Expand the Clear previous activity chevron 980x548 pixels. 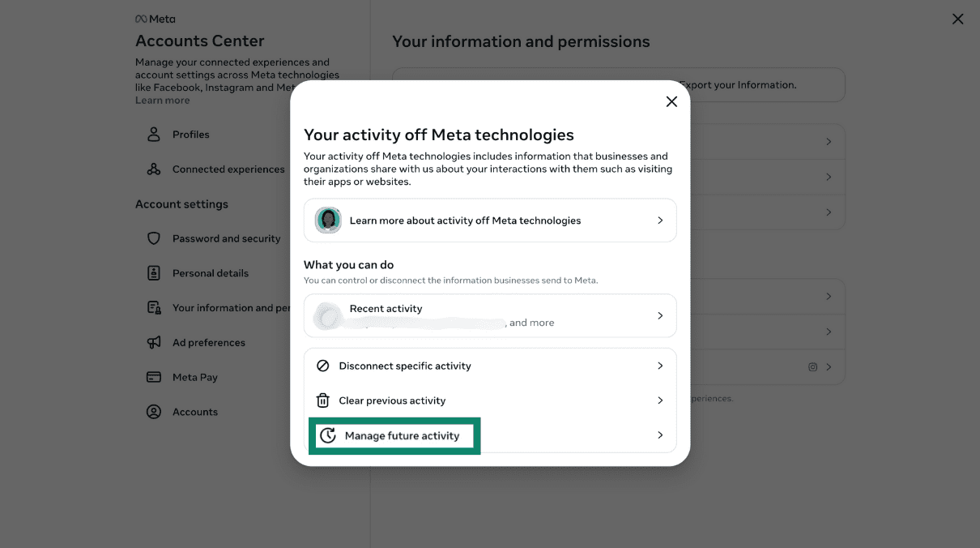(660, 400)
